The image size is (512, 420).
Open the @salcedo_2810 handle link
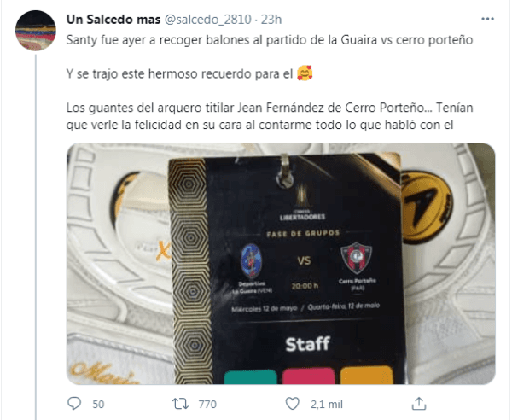208,20
